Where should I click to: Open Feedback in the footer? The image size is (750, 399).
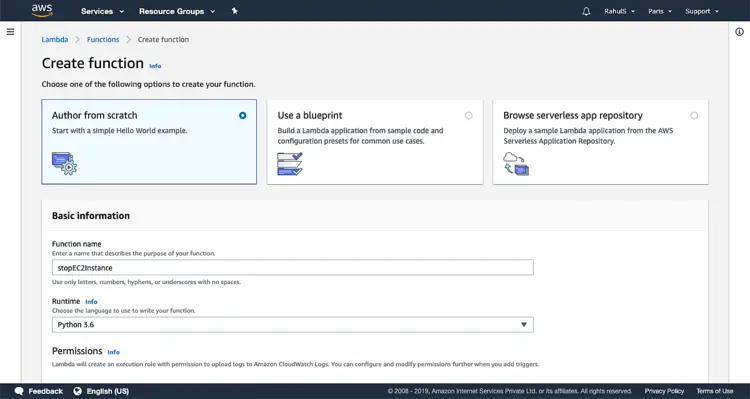point(45,391)
